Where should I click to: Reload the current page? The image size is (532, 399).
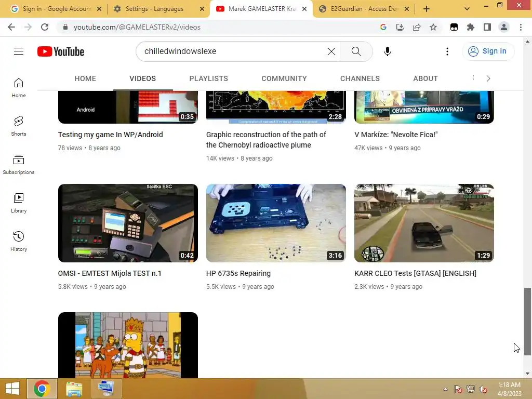tap(45, 27)
